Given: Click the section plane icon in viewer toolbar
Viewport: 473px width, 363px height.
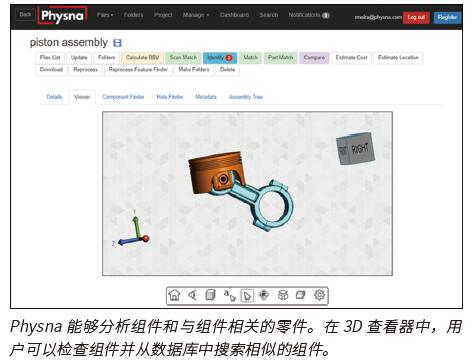Looking at the screenshot, I should (x=301, y=295).
